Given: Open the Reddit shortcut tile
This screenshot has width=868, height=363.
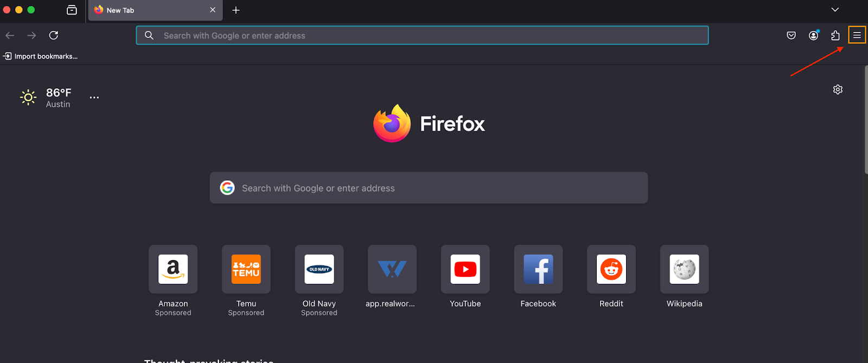Looking at the screenshot, I should pyautogui.click(x=611, y=269).
